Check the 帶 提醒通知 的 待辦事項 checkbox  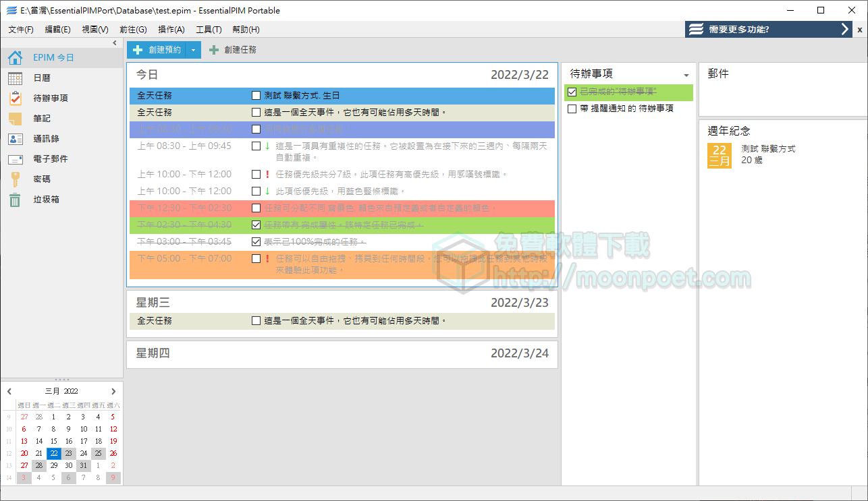click(572, 109)
